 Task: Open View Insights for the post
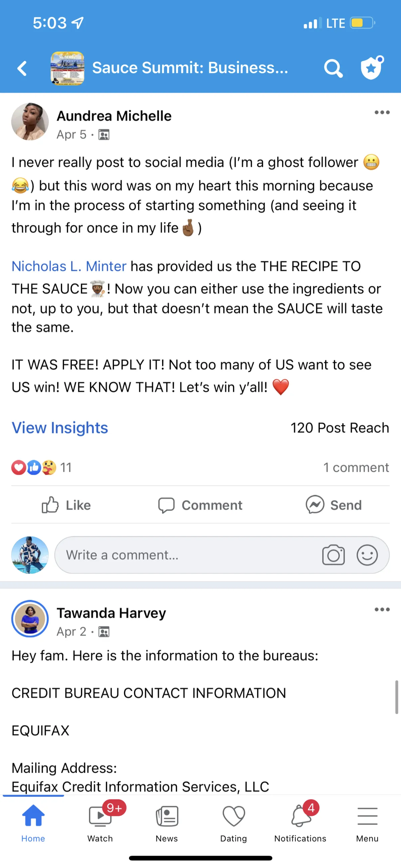[x=60, y=428]
